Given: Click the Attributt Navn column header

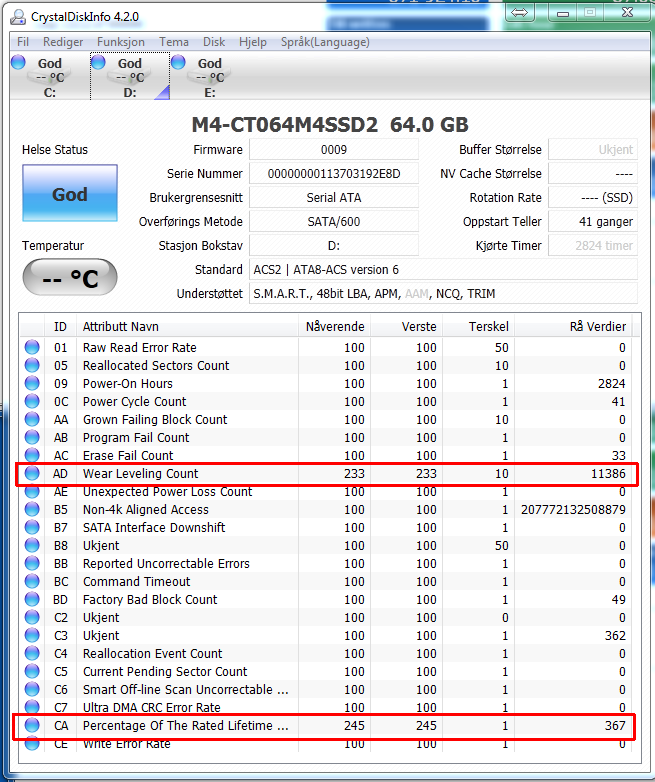Looking at the screenshot, I should [188, 327].
